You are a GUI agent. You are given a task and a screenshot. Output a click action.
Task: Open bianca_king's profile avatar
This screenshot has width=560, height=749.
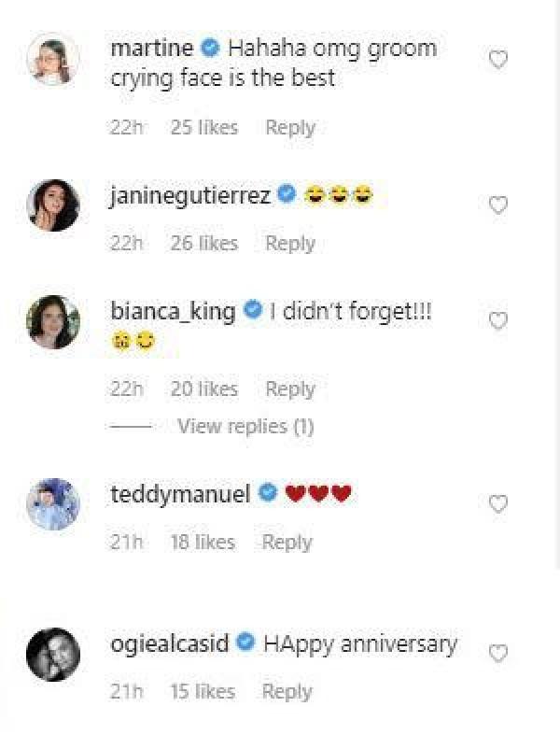pos(53,322)
